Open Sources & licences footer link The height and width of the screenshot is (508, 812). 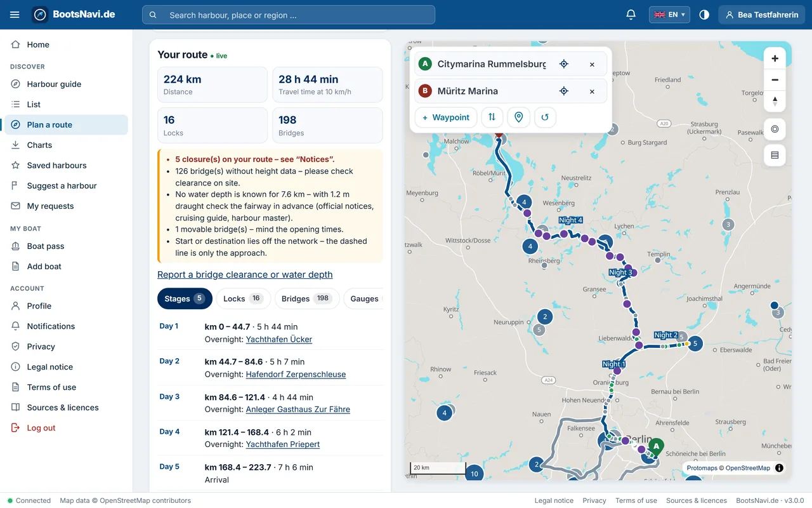click(x=697, y=500)
